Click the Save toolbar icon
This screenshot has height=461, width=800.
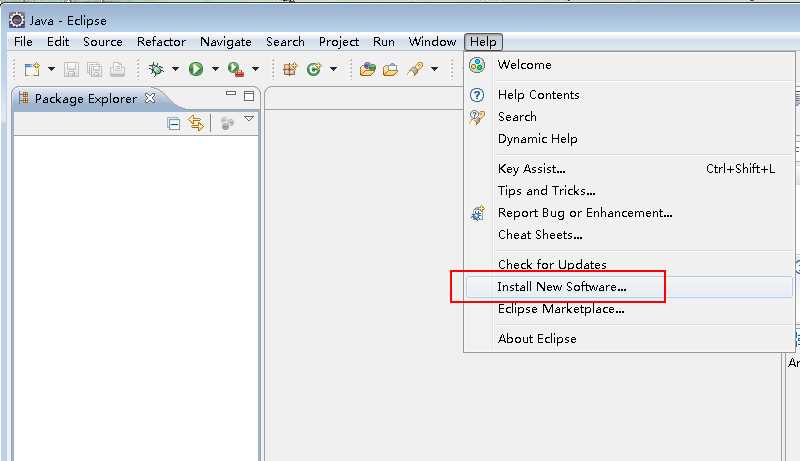click(71, 69)
